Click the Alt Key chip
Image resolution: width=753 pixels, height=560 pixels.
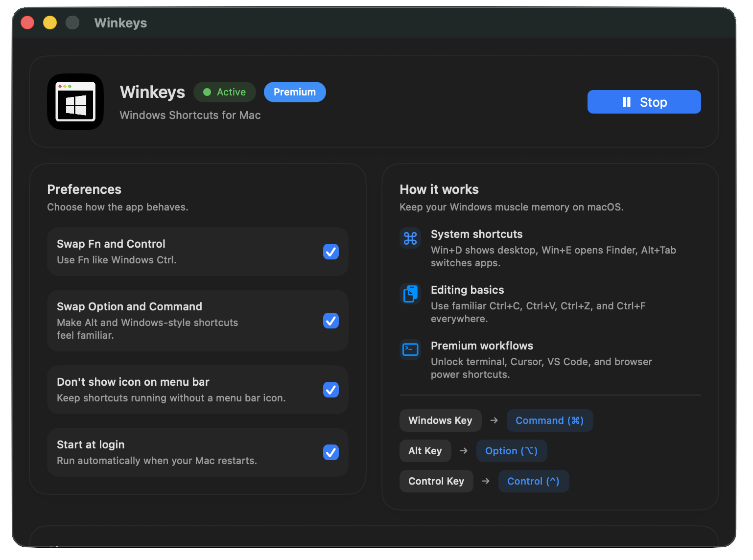point(425,451)
